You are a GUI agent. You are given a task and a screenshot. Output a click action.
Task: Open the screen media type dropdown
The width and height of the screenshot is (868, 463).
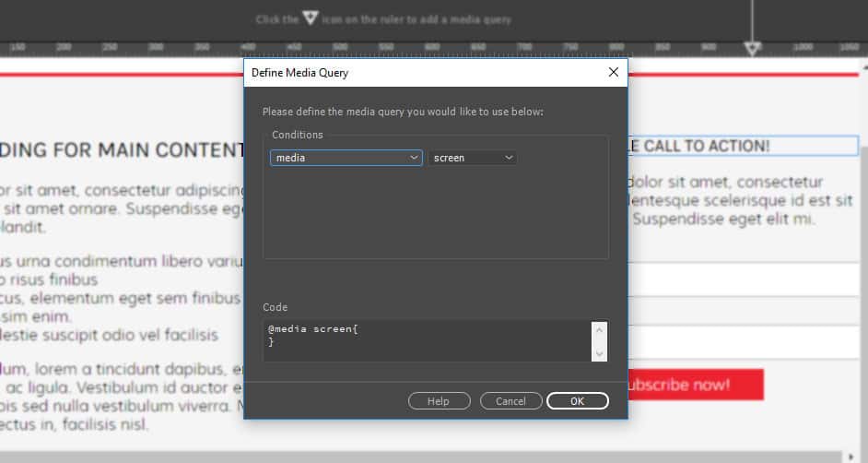tap(473, 158)
